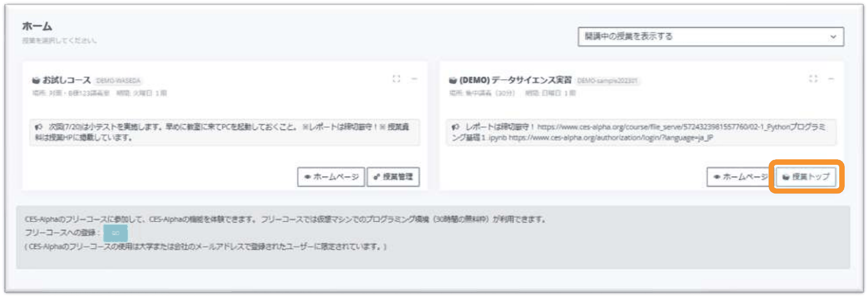Viewport: 868px width, 297px height.
Task: Click the icon beside the お試しコース title
Action: [x=36, y=80]
